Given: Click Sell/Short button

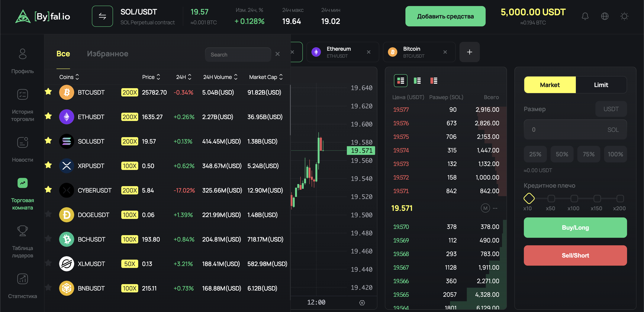Looking at the screenshot, I should (575, 255).
